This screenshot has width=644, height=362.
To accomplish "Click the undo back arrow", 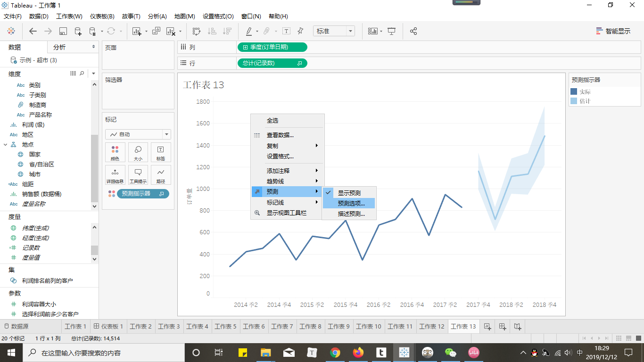I will click(x=33, y=31).
